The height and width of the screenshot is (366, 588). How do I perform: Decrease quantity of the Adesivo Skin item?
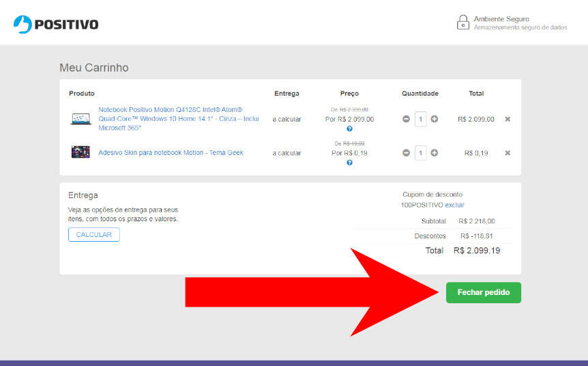point(407,153)
